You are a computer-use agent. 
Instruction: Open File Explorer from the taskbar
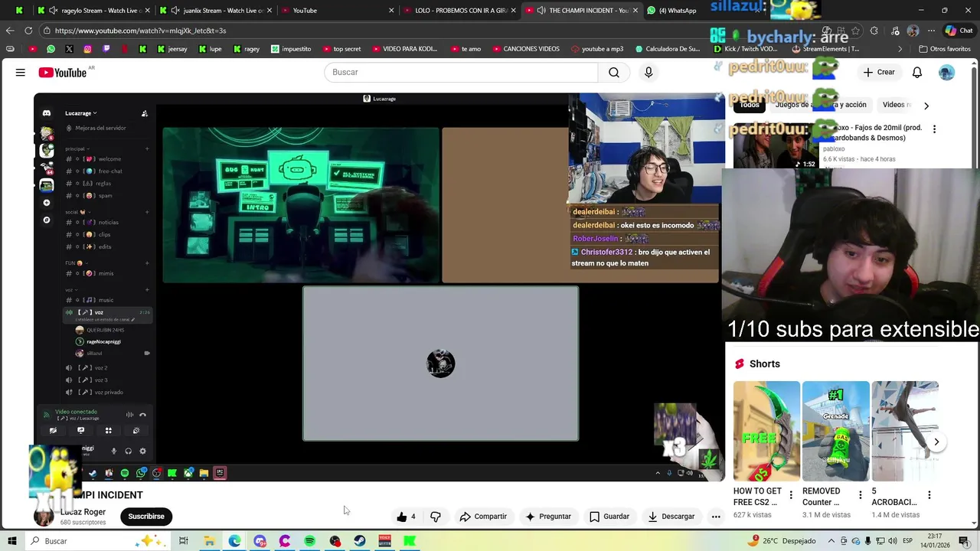click(209, 541)
